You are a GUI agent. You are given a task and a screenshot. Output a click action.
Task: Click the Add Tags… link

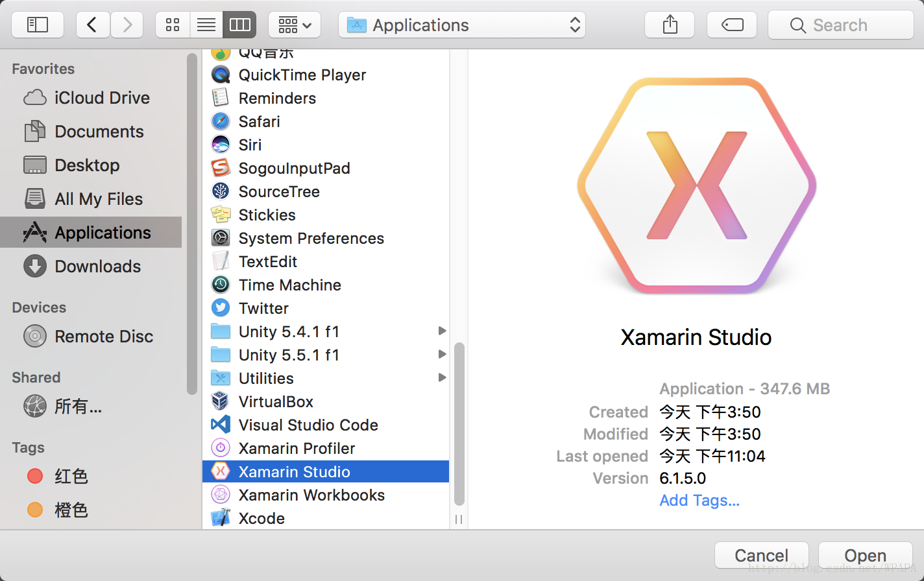[x=699, y=501]
